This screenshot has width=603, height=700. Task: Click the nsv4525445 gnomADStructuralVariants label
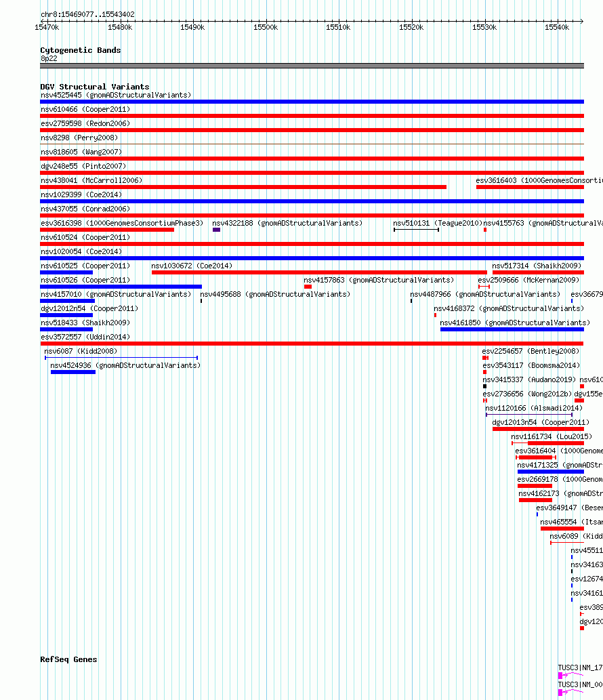(x=116, y=95)
